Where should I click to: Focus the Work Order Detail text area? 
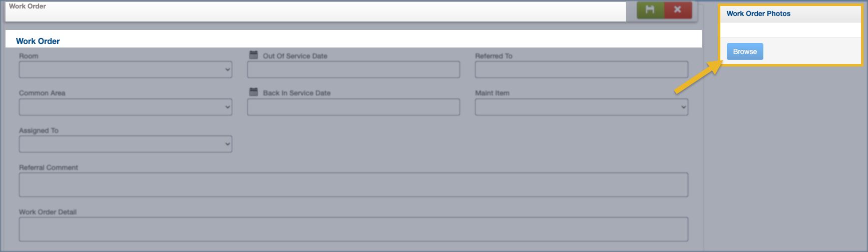coord(353,229)
